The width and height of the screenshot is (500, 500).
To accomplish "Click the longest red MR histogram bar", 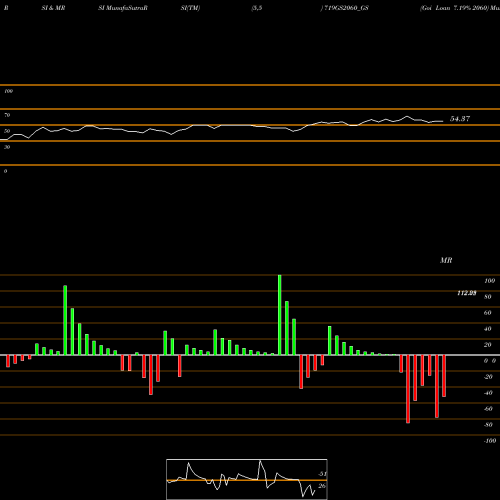I will [x=408, y=389].
